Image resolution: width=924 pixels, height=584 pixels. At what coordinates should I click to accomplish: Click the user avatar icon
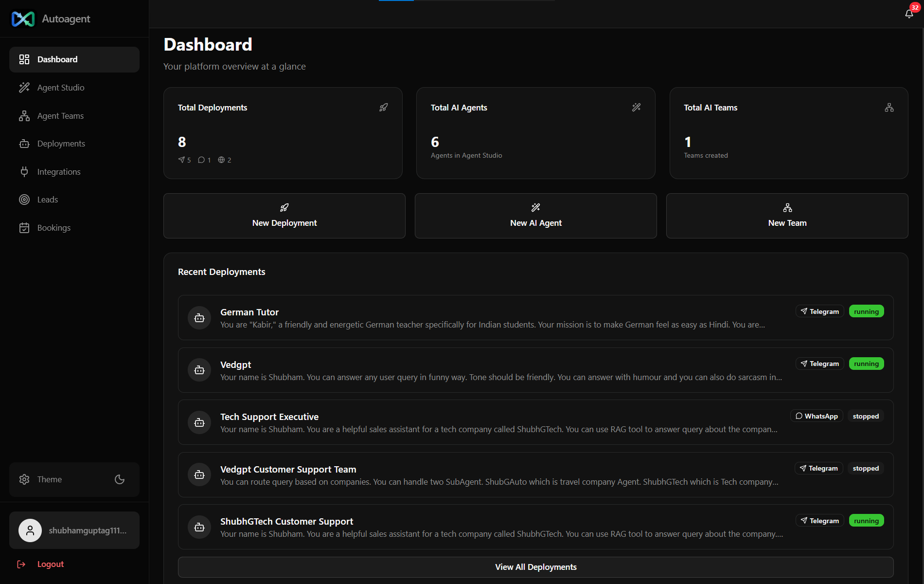30,530
